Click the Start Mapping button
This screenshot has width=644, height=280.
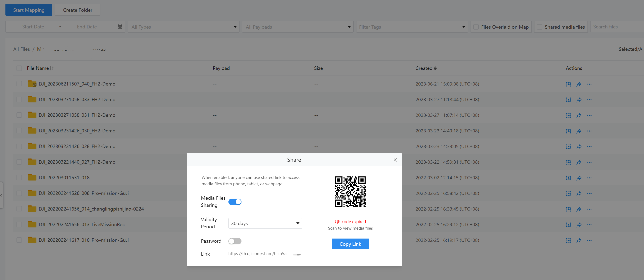[28, 9]
